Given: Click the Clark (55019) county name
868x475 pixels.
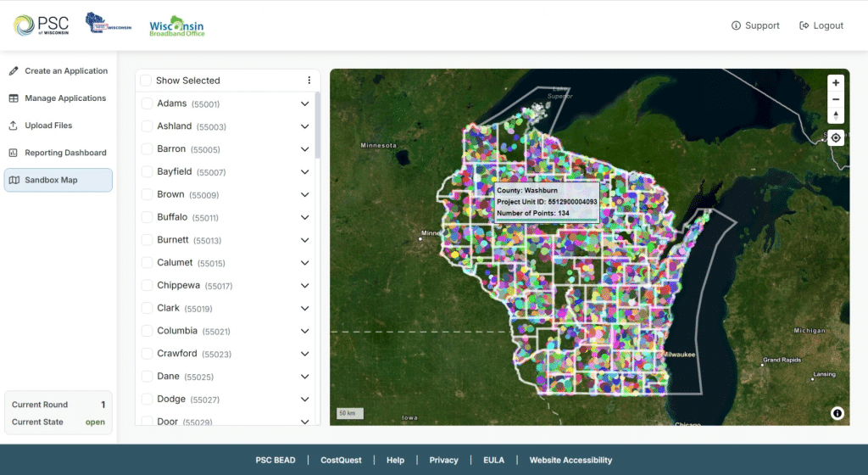Looking at the screenshot, I should [x=184, y=308].
